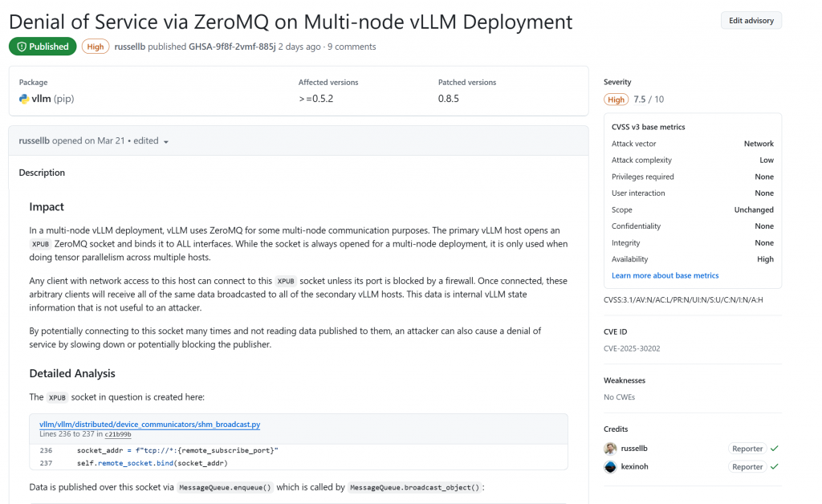This screenshot has width=822, height=504.
Task: Click the green checkmark next to kexinoh
Action: (x=775, y=467)
